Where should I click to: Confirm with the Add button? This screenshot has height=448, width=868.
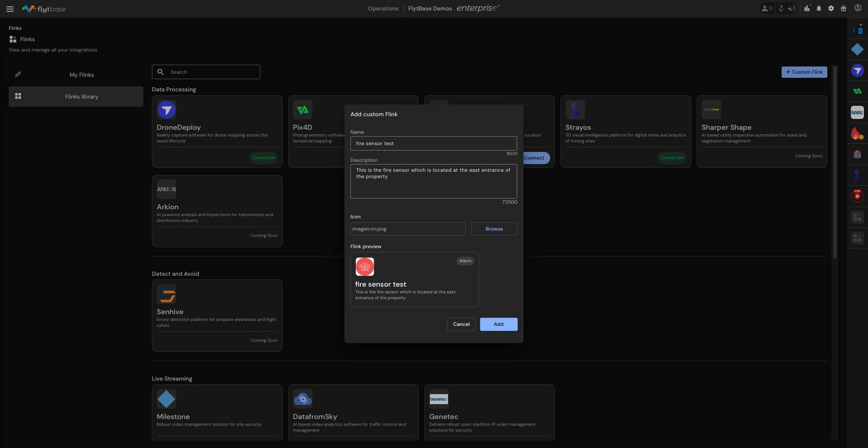[499, 324]
